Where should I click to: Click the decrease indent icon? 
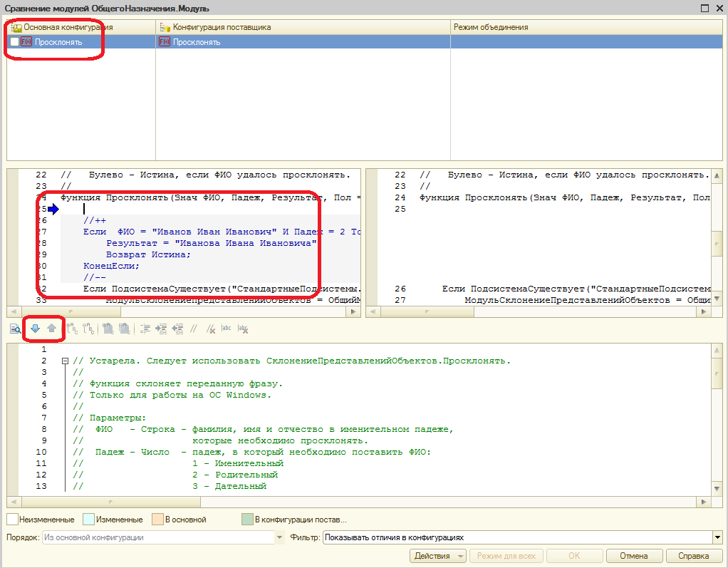(x=177, y=329)
